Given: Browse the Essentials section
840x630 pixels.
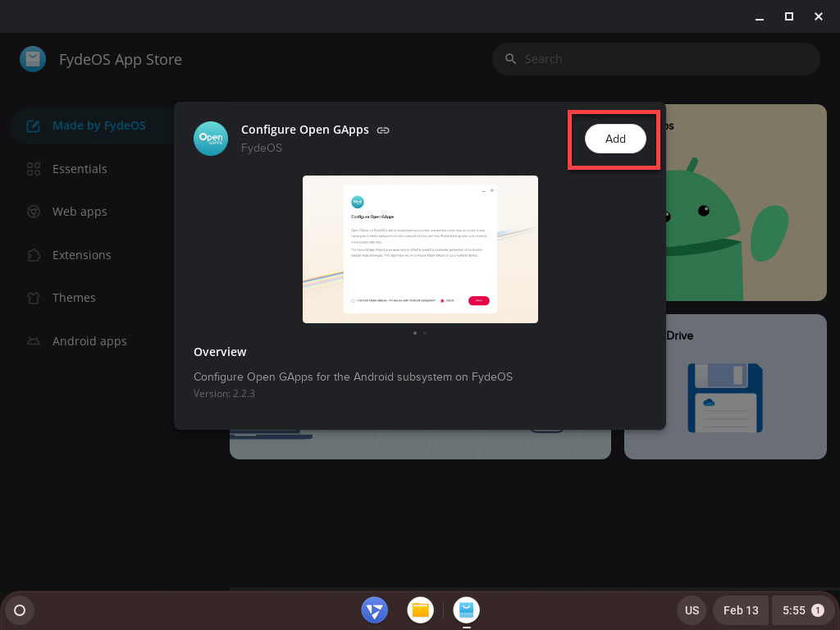Looking at the screenshot, I should [80, 169].
